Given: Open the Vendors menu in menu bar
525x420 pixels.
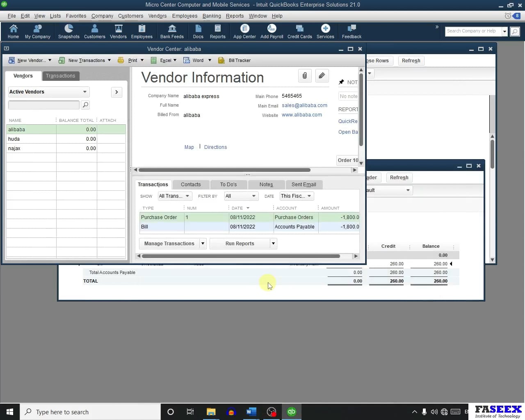Looking at the screenshot, I should (157, 16).
